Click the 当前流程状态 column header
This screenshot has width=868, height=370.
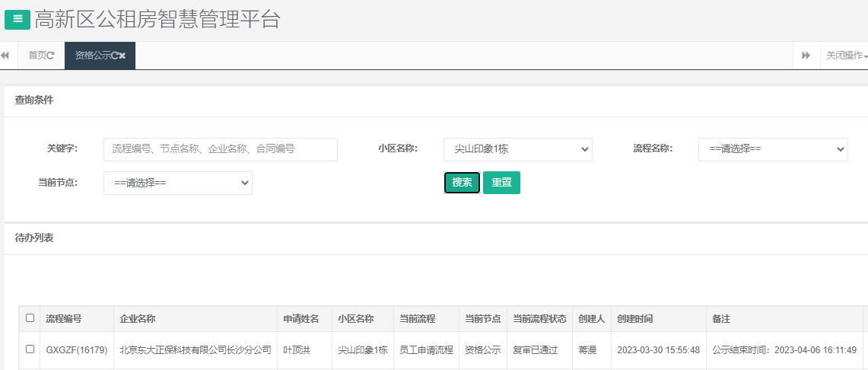point(539,318)
